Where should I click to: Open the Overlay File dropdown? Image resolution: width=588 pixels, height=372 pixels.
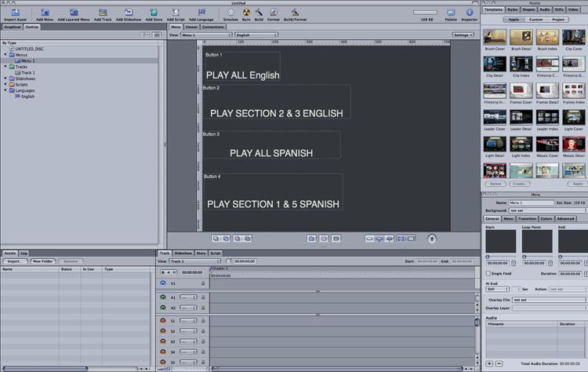tap(550, 300)
